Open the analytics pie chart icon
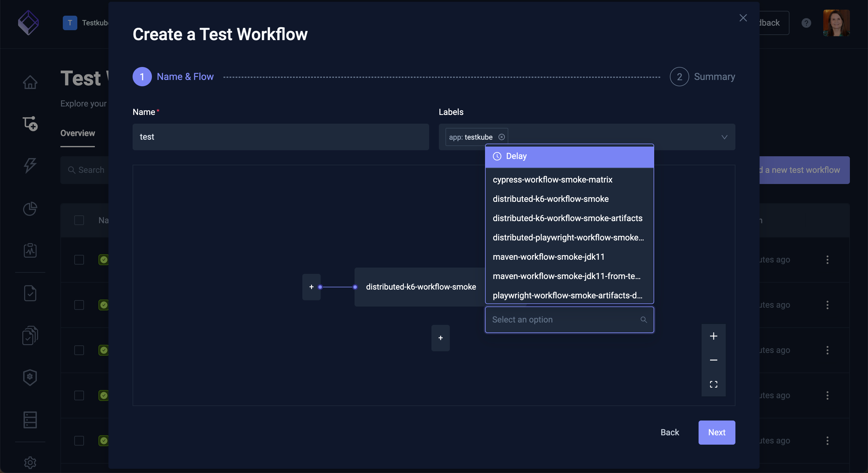 (x=30, y=209)
